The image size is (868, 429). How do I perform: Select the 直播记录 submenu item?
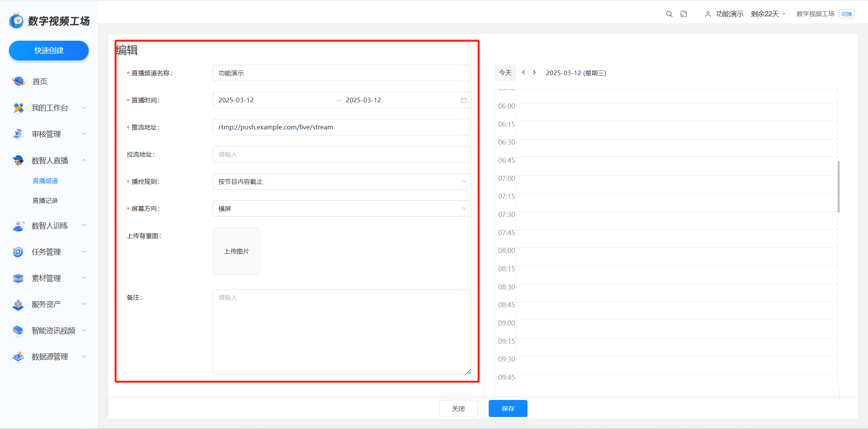tap(45, 200)
